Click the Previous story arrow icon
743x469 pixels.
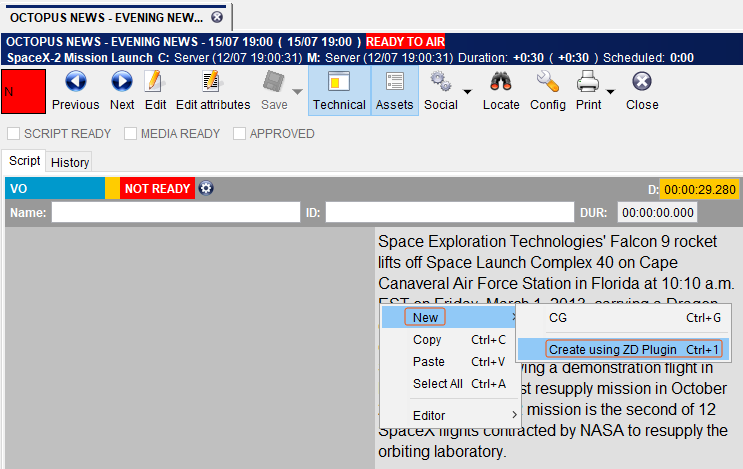click(75, 83)
